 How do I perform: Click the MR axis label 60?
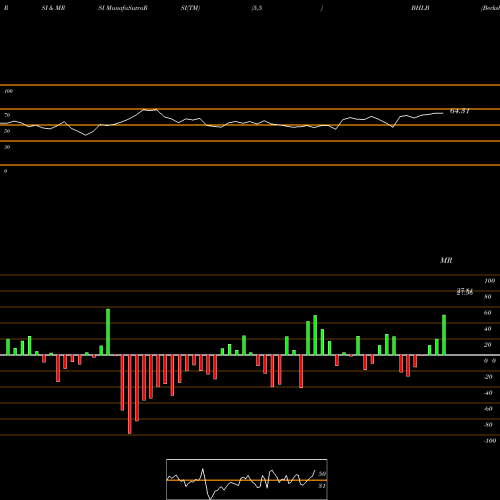click(x=487, y=313)
